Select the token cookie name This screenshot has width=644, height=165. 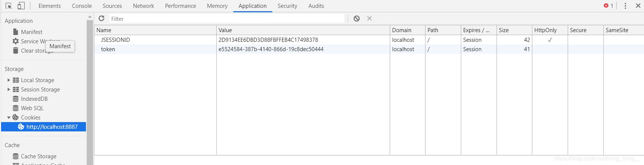pyautogui.click(x=108, y=49)
